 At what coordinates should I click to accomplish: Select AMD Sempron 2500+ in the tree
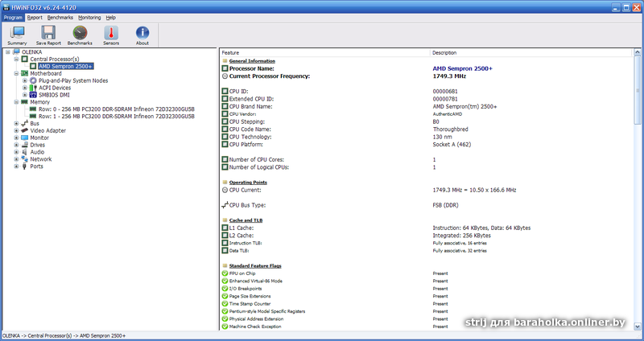click(x=66, y=66)
